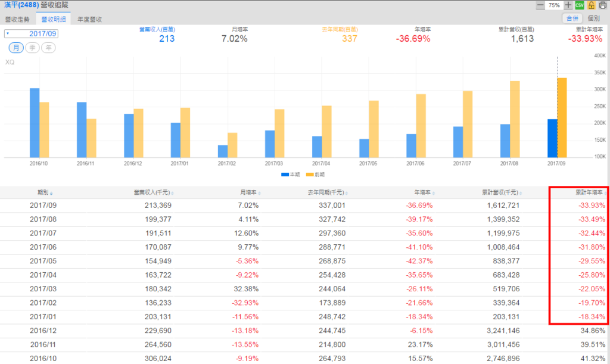The width and height of the screenshot is (610, 364).
Task: Zoom in with the plus button
Action: click(568, 5)
